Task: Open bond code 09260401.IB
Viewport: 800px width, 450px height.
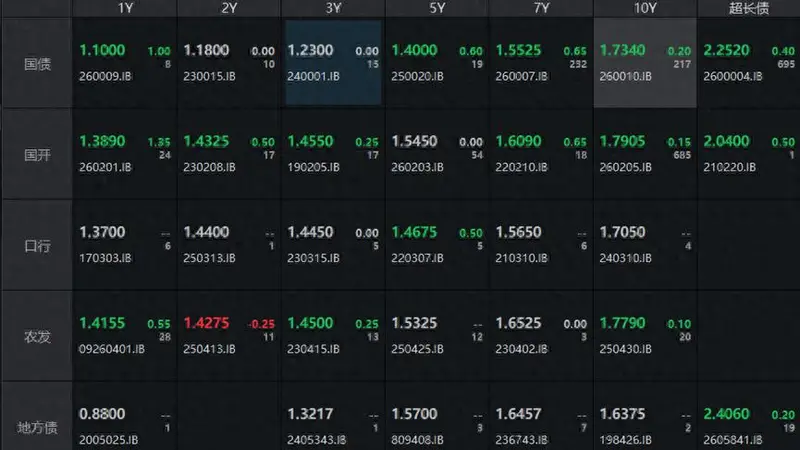Action: (x=112, y=349)
